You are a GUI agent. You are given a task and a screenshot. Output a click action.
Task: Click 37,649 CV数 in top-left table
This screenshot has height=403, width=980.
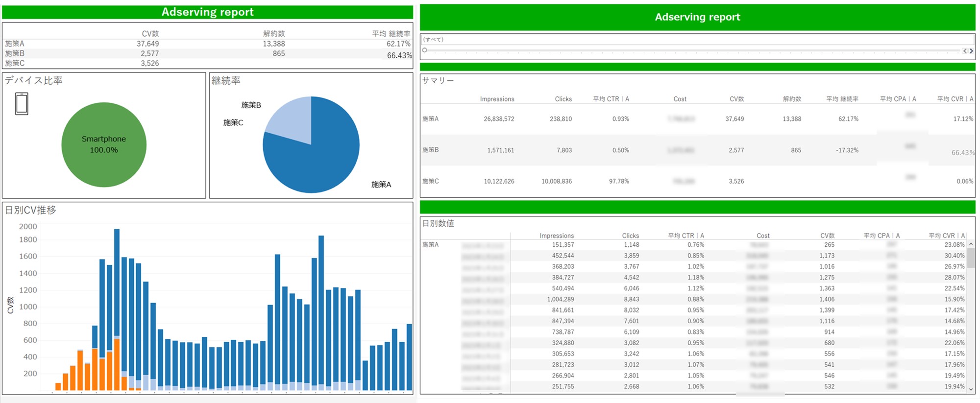(147, 44)
